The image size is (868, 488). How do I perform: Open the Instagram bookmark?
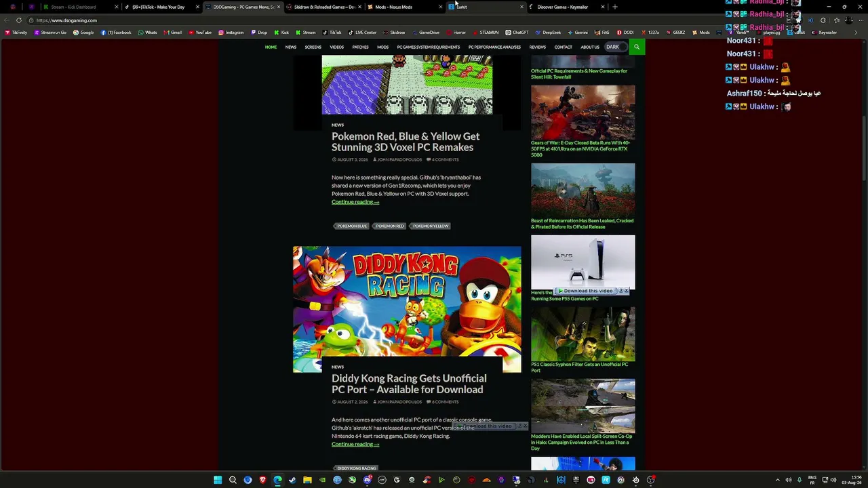coord(231,33)
